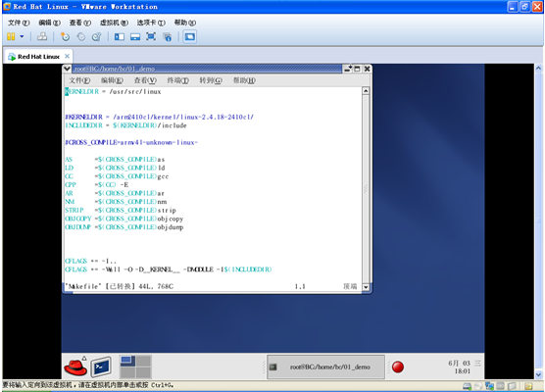Click the CD/DVD drive status icon
The width and height of the screenshot is (545, 392).
point(478,386)
